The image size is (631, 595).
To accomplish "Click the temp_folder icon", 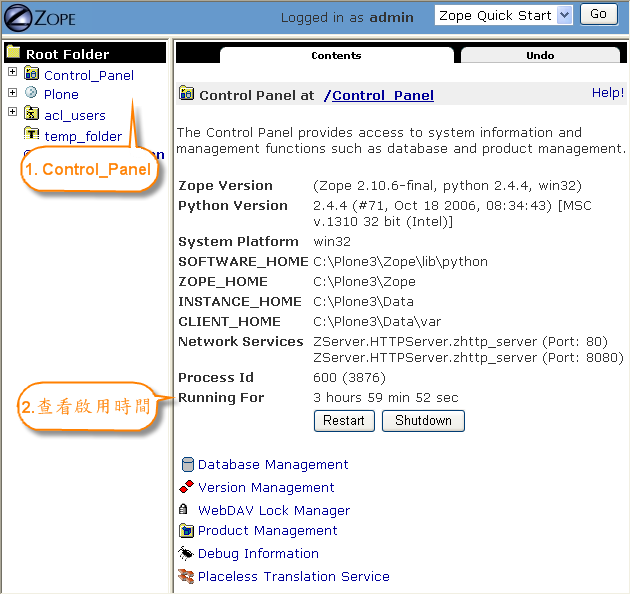I will [31, 133].
